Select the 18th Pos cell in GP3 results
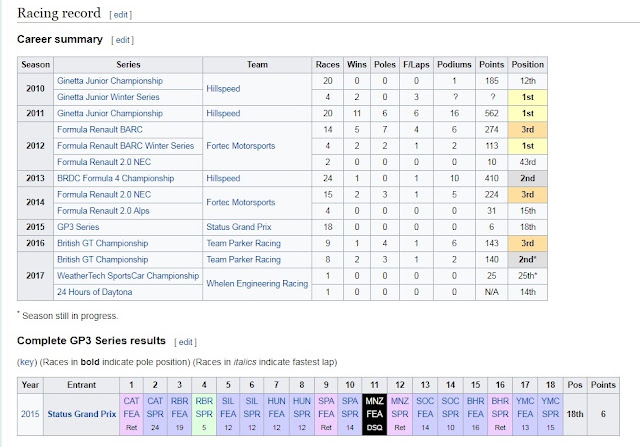640x447 pixels. click(x=575, y=414)
